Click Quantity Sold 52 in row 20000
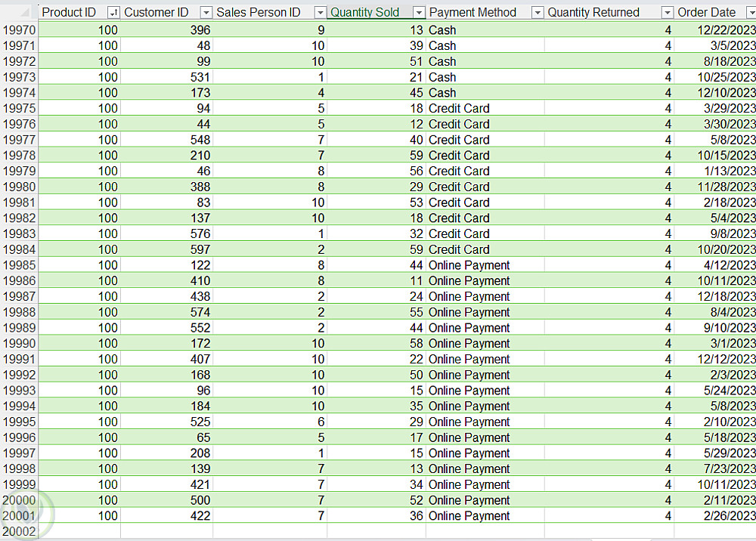Screen dimensions: 756x541 tap(376, 500)
